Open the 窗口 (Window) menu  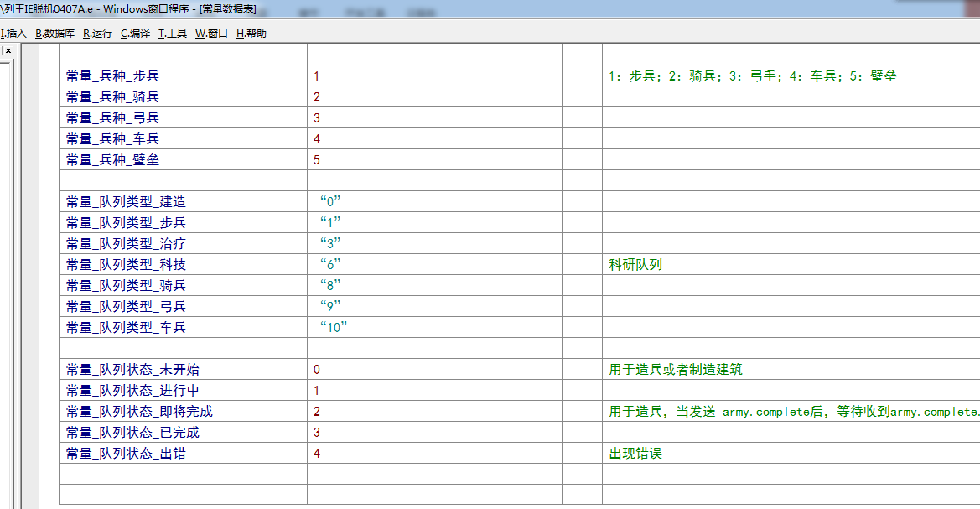(211, 34)
